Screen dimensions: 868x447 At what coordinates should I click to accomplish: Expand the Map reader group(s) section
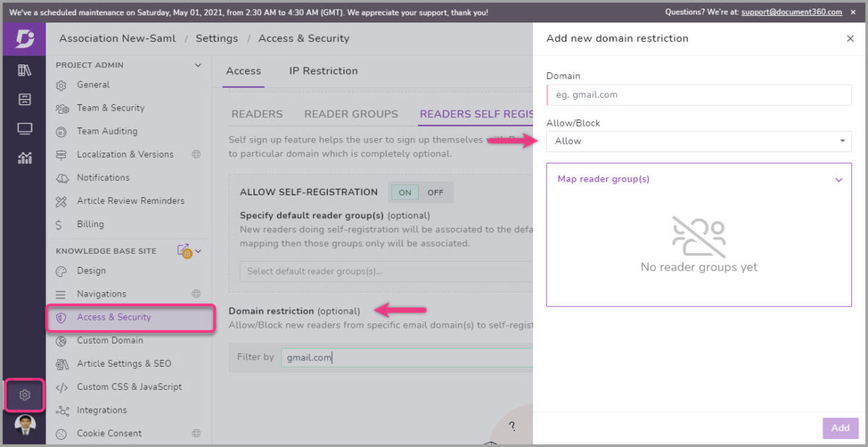[x=838, y=179]
